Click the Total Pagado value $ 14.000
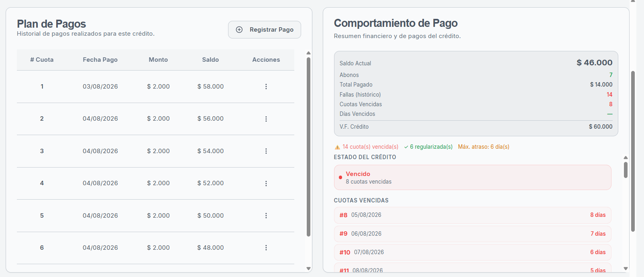Viewport: 644px width, 277px height. [601, 85]
